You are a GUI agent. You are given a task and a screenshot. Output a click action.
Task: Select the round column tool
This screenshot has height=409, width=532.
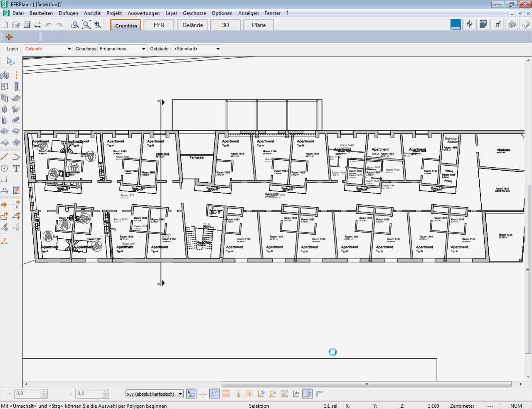(5, 120)
